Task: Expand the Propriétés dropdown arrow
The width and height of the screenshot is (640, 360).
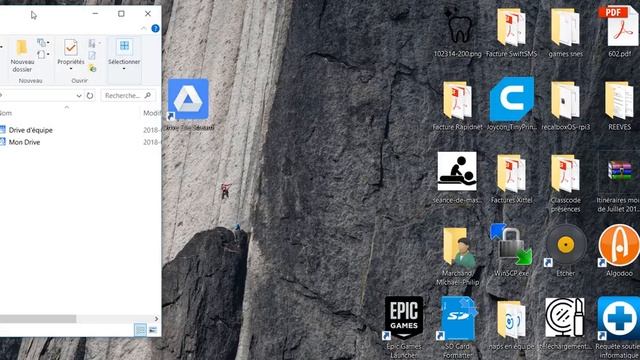Action: tap(71, 69)
